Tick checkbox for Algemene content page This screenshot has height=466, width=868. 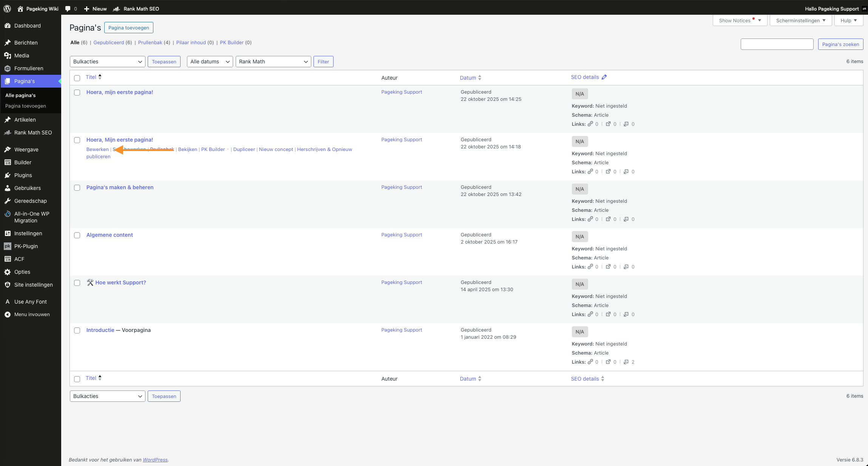click(x=77, y=235)
